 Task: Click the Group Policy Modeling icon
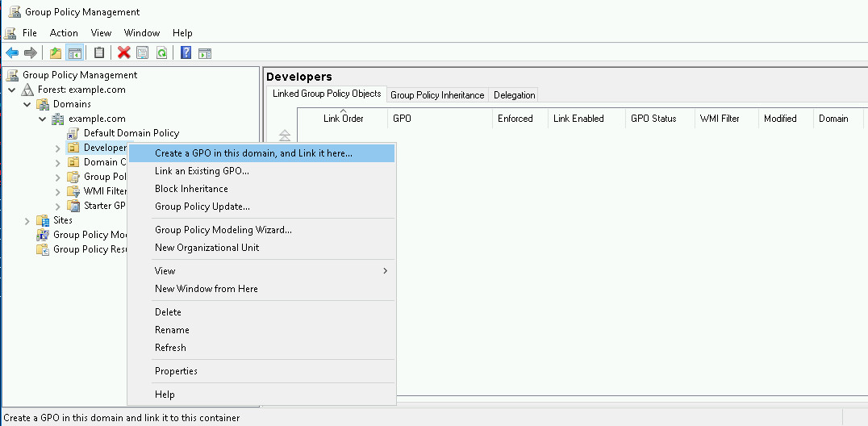tap(43, 235)
